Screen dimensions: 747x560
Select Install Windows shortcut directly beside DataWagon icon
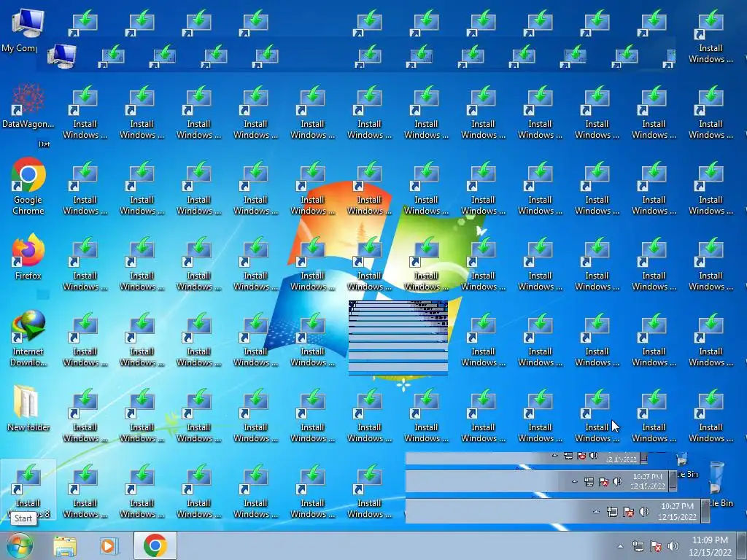[85, 113]
